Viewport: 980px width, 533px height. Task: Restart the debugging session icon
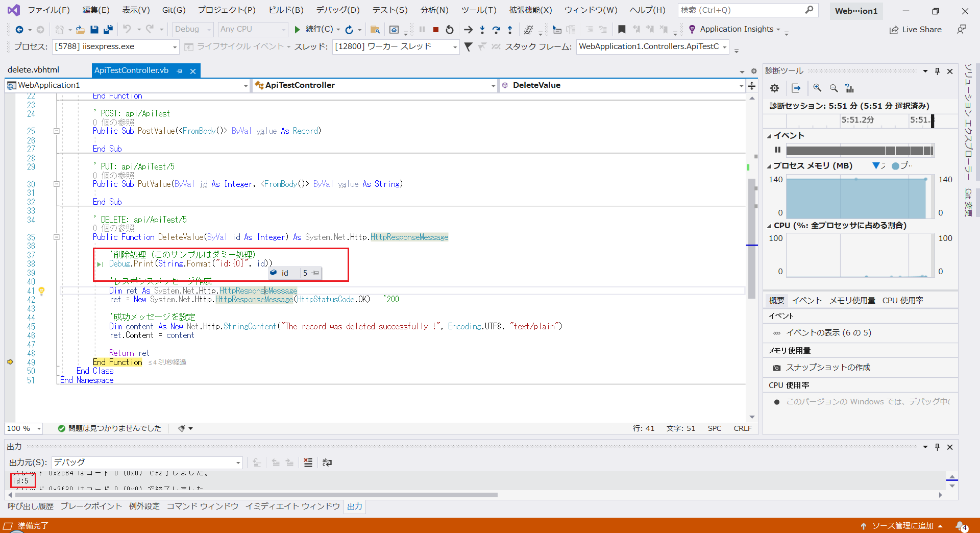point(449,29)
